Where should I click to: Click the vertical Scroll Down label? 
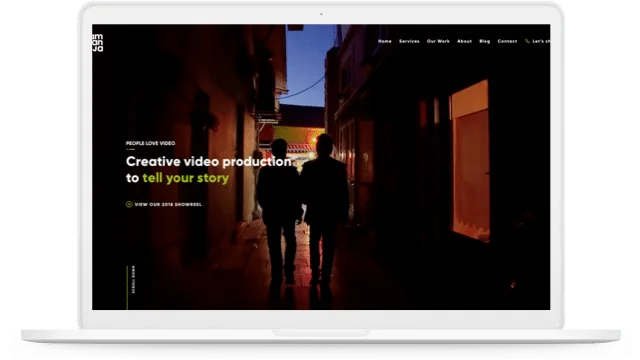point(133,280)
